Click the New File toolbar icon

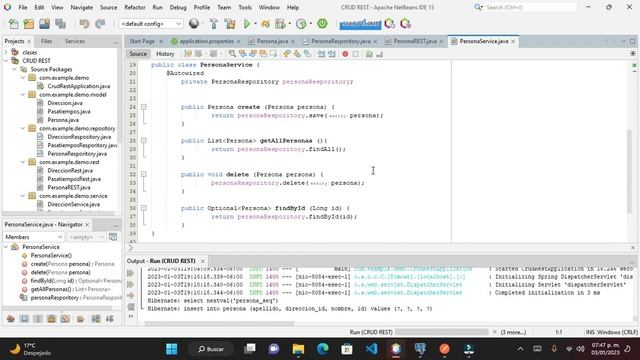tap(13, 24)
